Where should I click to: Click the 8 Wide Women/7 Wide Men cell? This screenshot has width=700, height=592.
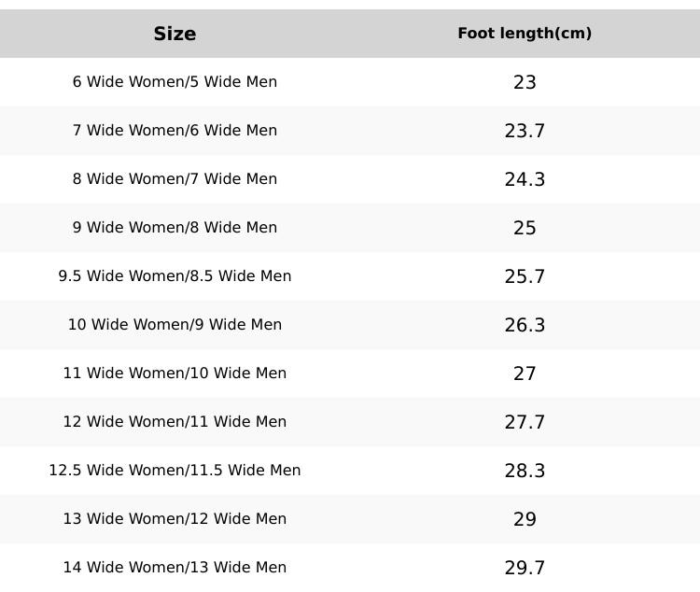[x=175, y=179]
